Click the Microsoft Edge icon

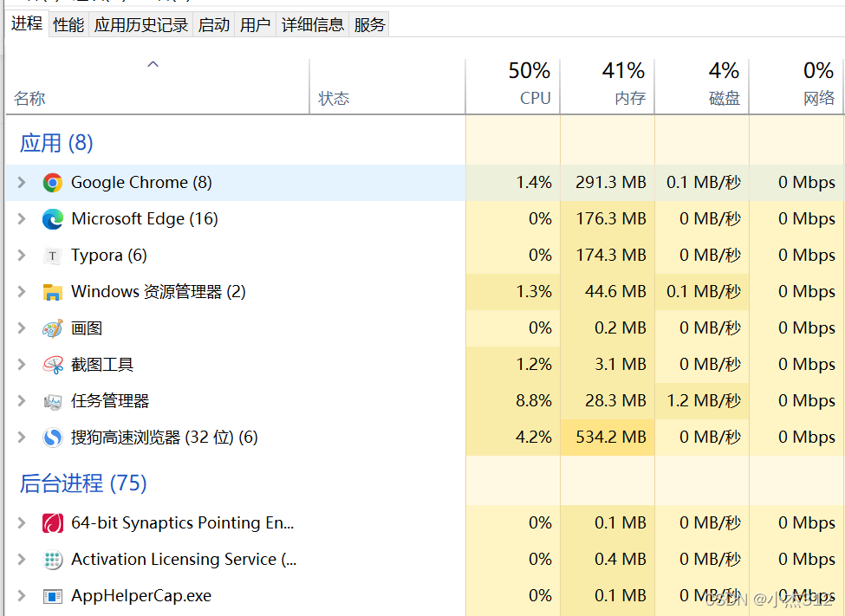[53, 219]
